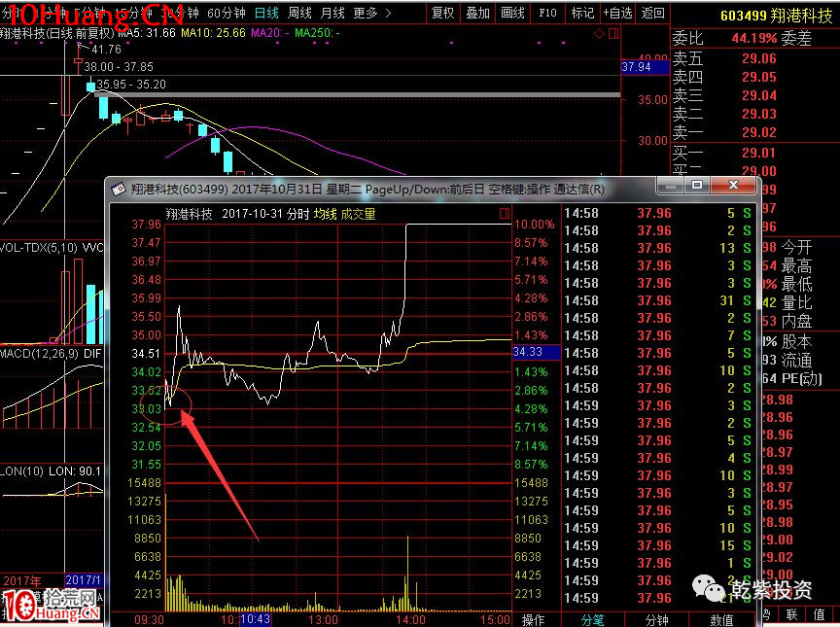Click the 卖五 price 29.06

(x=758, y=59)
